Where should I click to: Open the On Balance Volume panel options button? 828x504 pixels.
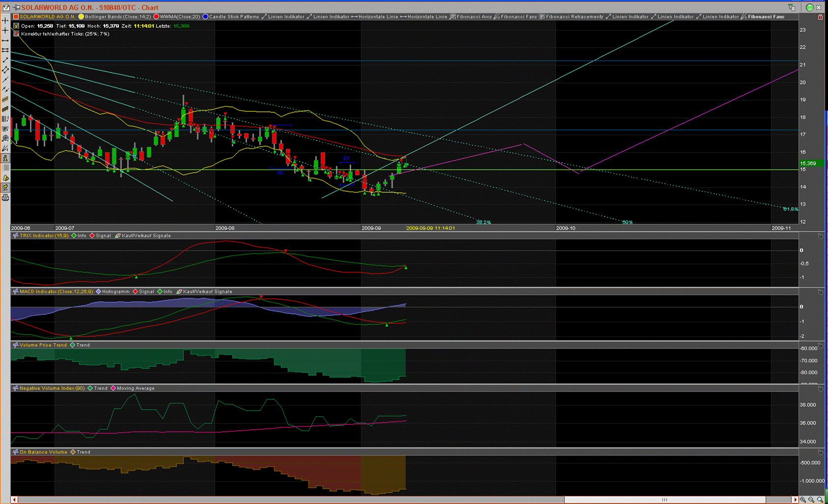pos(820,452)
